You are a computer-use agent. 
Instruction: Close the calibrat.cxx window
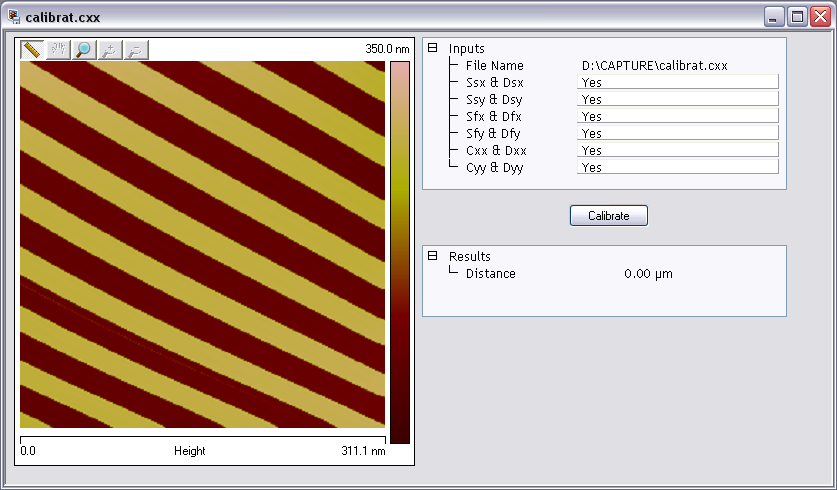[820, 17]
